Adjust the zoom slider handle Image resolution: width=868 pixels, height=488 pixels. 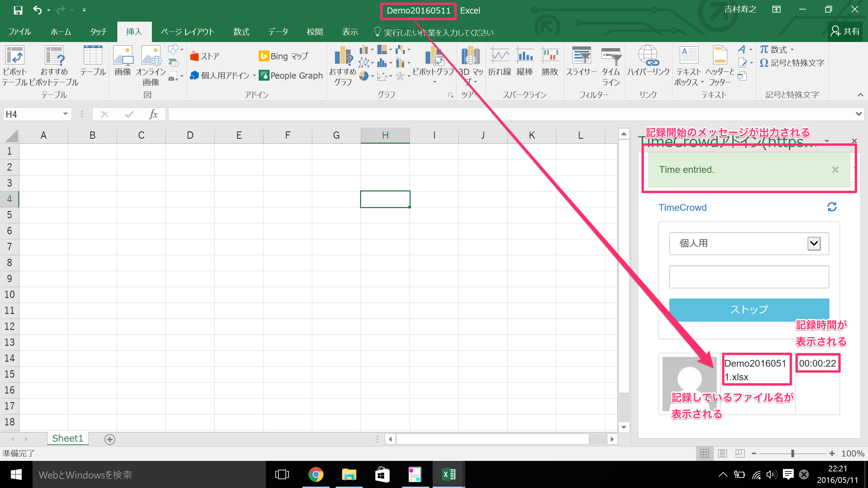click(x=792, y=453)
